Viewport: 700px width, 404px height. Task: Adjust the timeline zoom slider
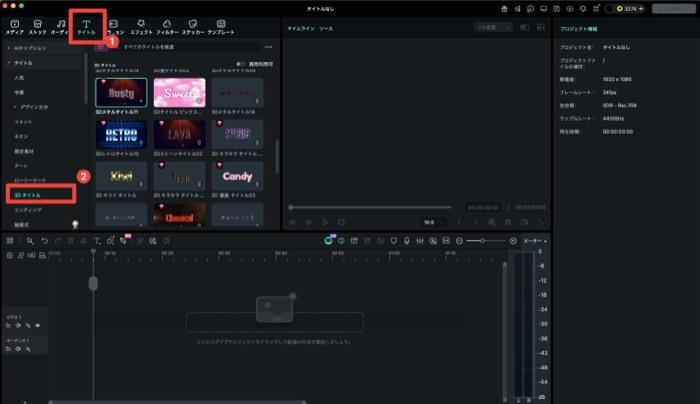point(486,241)
